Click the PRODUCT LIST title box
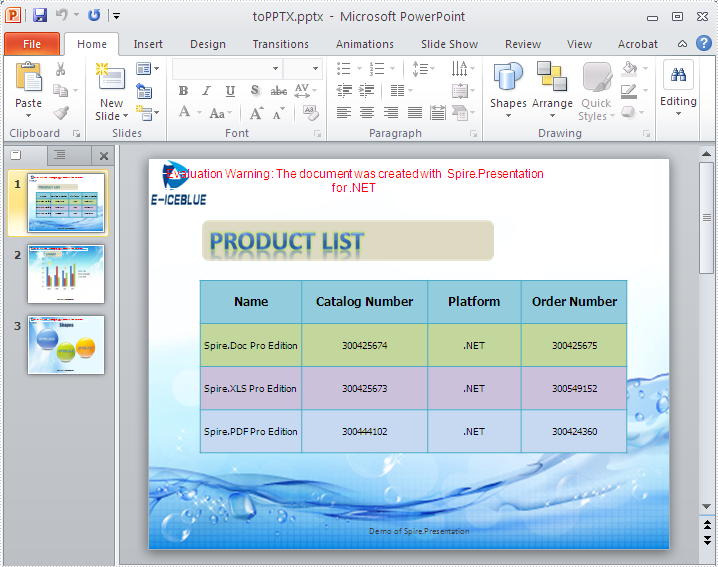The width and height of the screenshot is (718, 567). click(348, 240)
